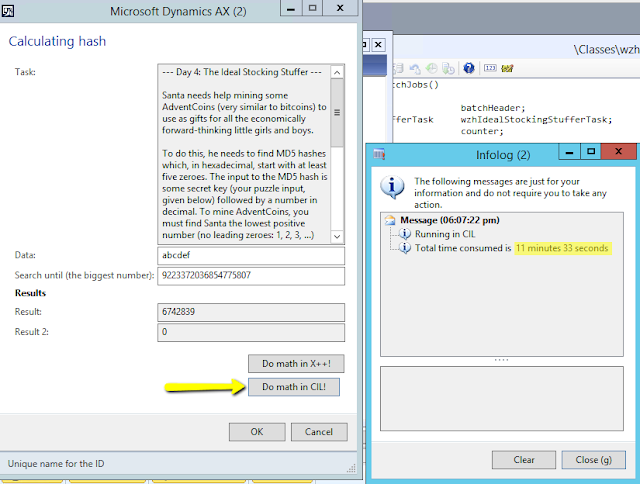Close the Infolog with Close (g) button

pyautogui.click(x=593, y=460)
